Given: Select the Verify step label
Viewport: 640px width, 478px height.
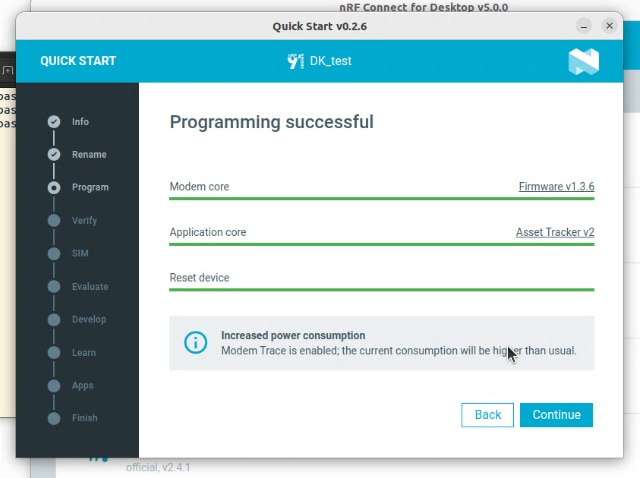Looking at the screenshot, I should point(84,220).
